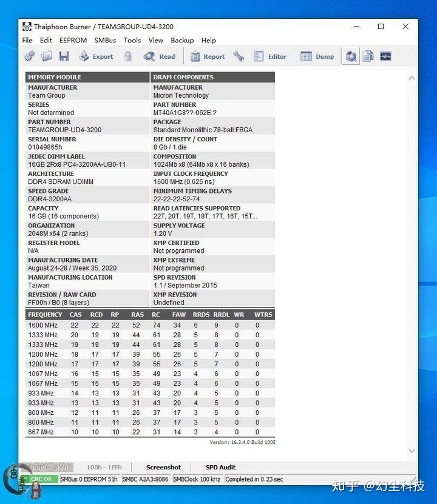Open the SMBus menu

pyautogui.click(x=105, y=40)
